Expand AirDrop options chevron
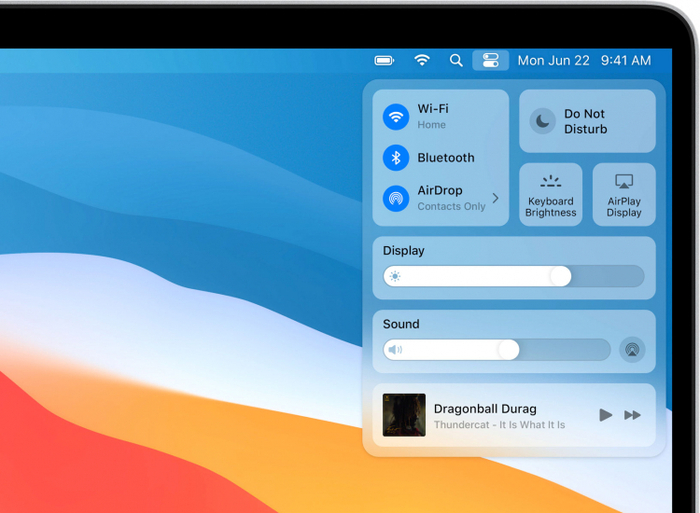The height and width of the screenshot is (513, 700). 496,198
